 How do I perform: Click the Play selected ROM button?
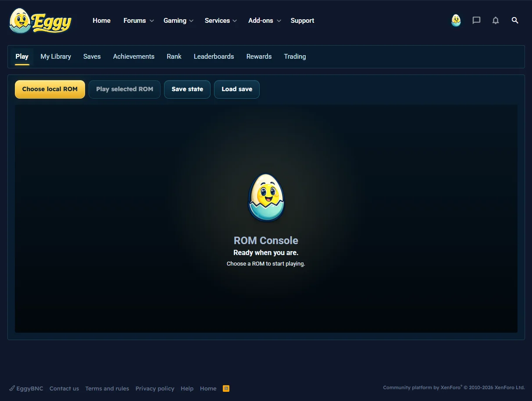(125, 89)
